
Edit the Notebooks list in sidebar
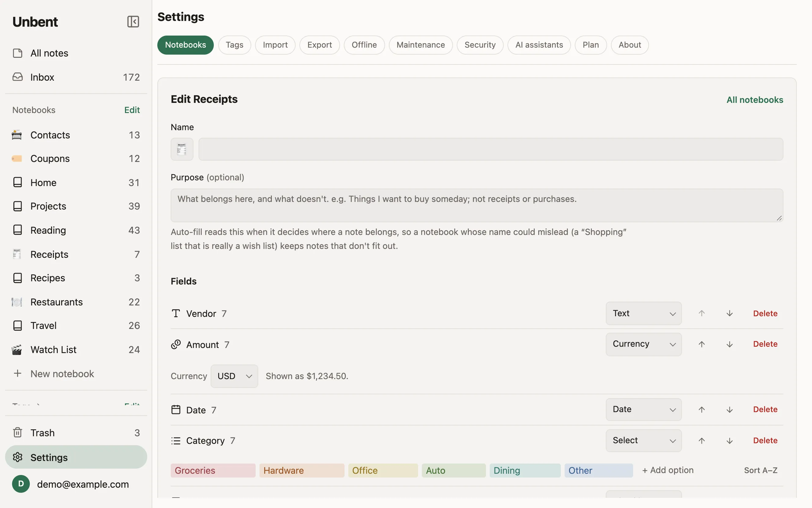point(132,110)
